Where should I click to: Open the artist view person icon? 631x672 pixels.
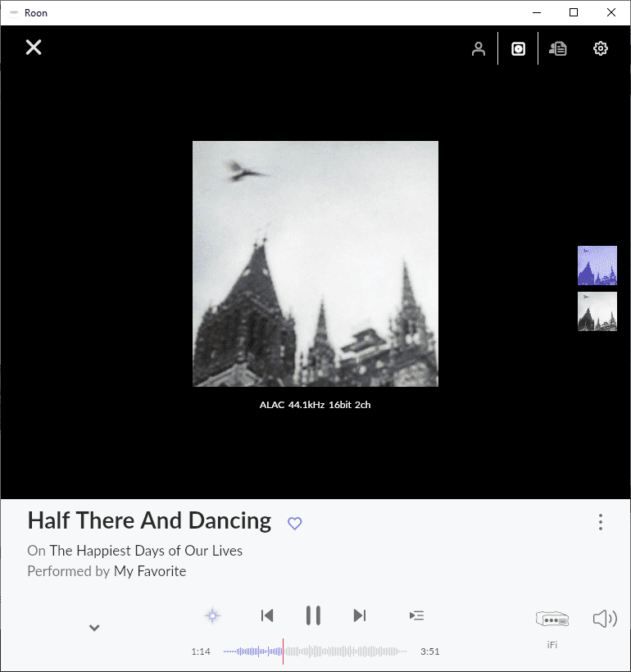(479, 48)
